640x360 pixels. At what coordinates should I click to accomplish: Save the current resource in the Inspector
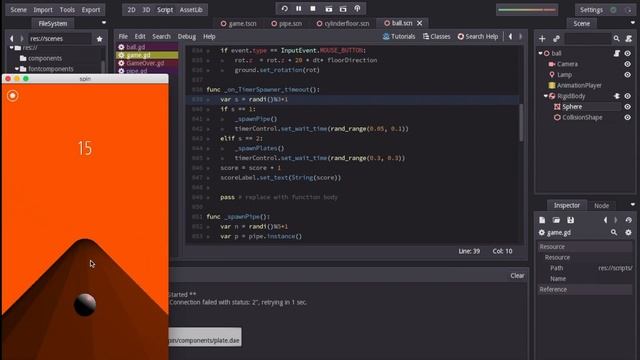(x=570, y=220)
